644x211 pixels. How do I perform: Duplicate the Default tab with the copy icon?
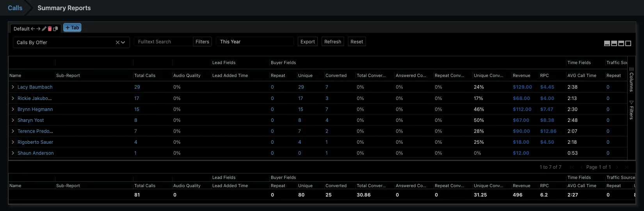(55, 29)
